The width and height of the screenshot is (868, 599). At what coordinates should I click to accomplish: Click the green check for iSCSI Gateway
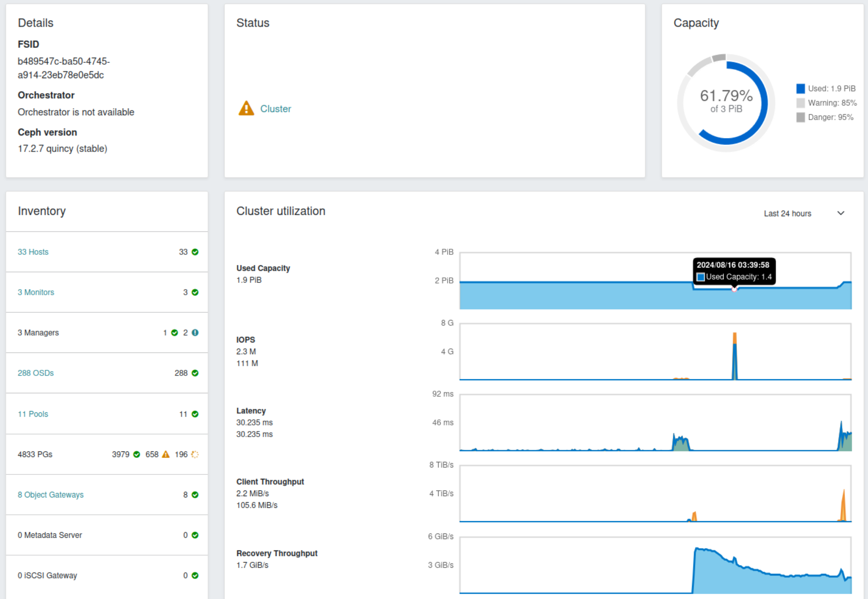(x=195, y=575)
